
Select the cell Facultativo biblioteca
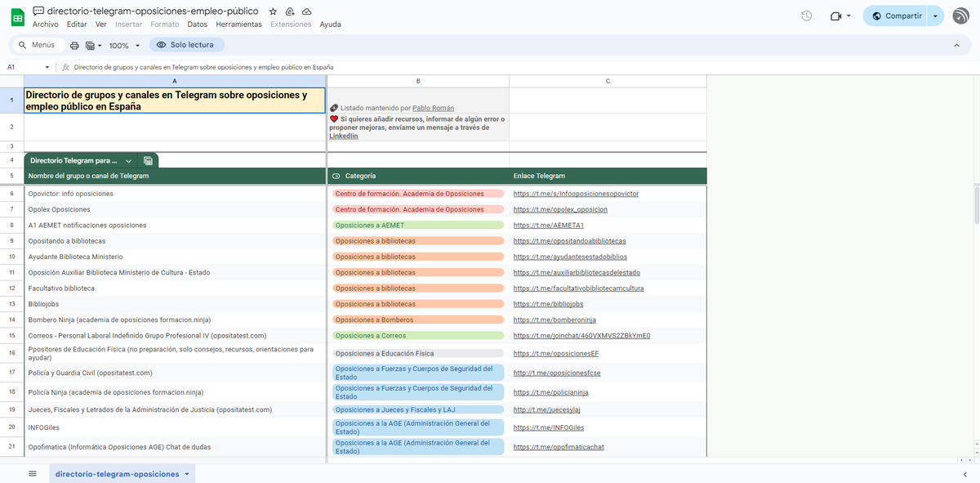pyautogui.click(x=175, y=288)
